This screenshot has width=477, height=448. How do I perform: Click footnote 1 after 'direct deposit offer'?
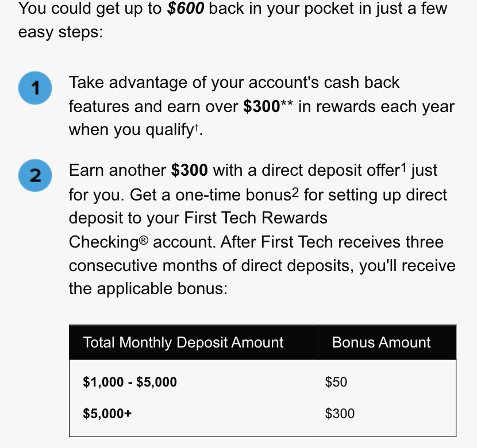click(x=403, y=168)
